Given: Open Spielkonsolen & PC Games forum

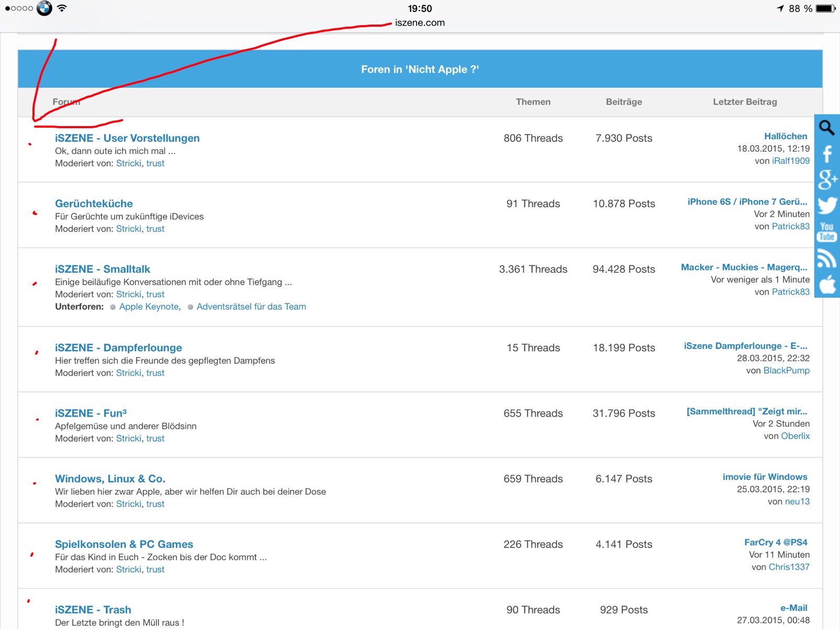Looking at the screenshot, I should coord(124,544).
